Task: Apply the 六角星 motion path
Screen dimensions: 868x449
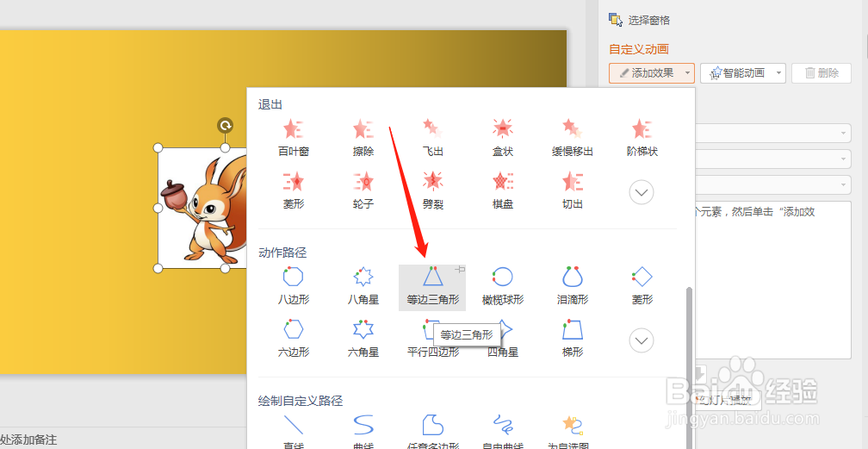Action: click(x=363, y=338)
